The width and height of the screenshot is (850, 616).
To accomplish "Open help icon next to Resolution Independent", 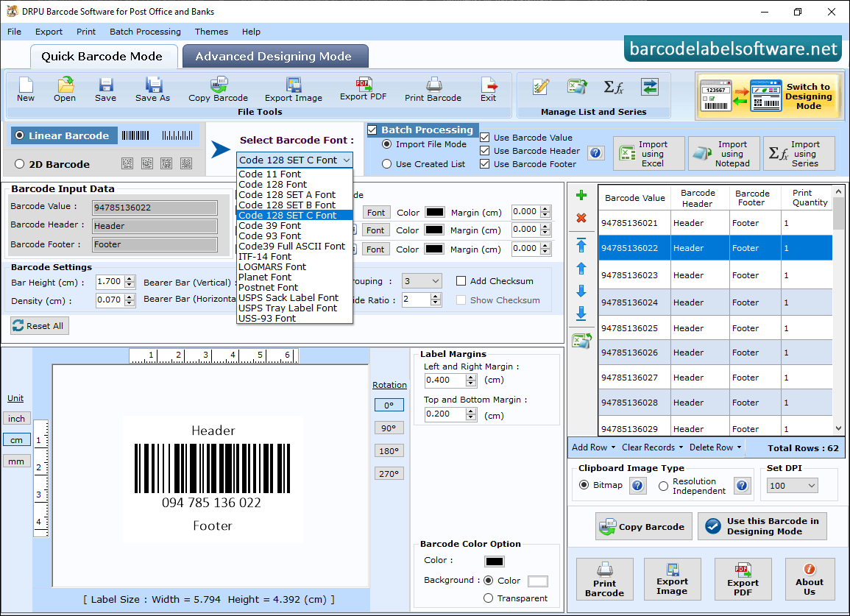I will click(x=742, y=485).
